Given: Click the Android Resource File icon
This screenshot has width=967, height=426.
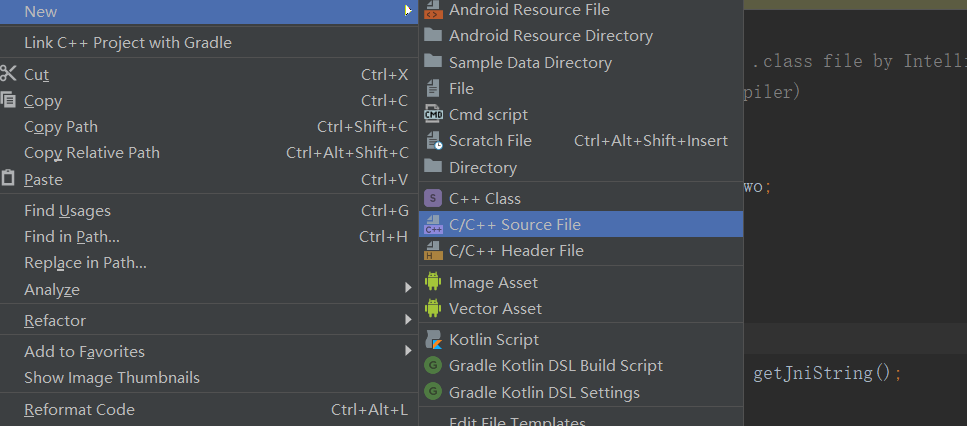Looking at the screenshot, I should click(x=434, y=10).
